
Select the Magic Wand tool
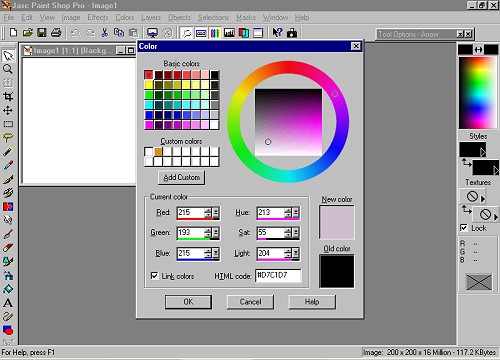tap(8, 152)
